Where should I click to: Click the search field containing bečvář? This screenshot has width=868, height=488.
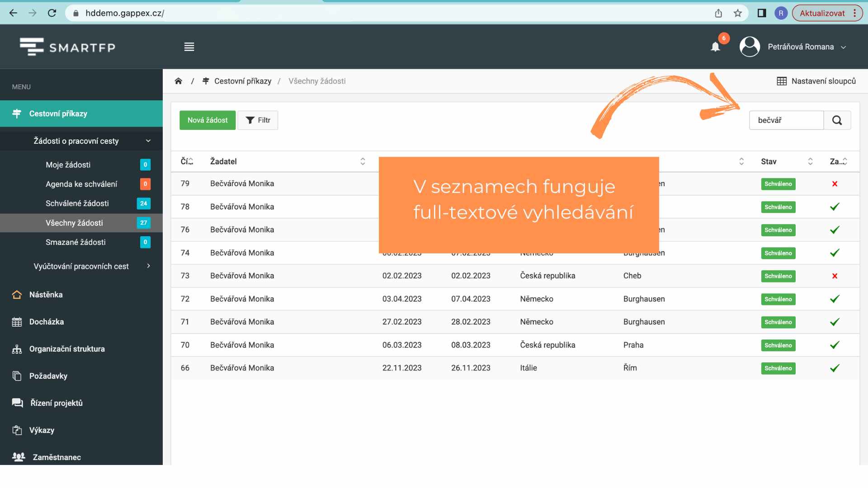tap(786, 120)
